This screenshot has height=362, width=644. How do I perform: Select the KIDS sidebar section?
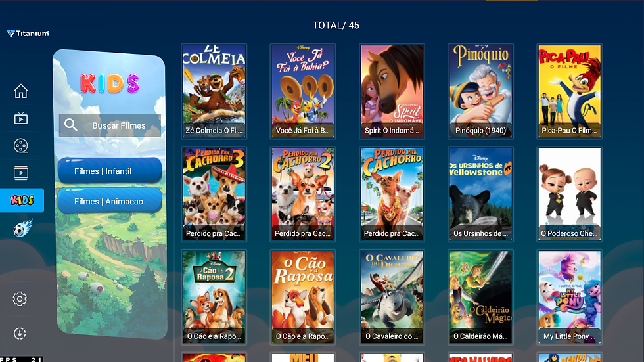[22, 200]
